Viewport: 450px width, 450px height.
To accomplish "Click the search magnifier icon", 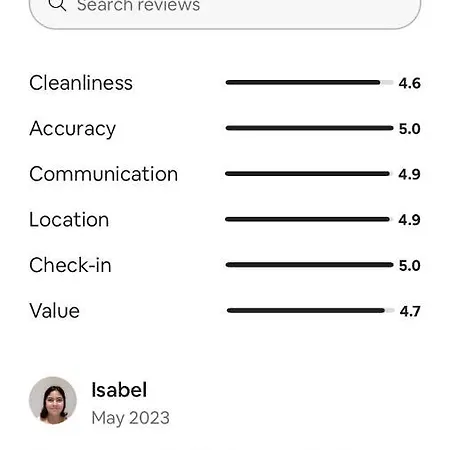I will coord(57,5).
